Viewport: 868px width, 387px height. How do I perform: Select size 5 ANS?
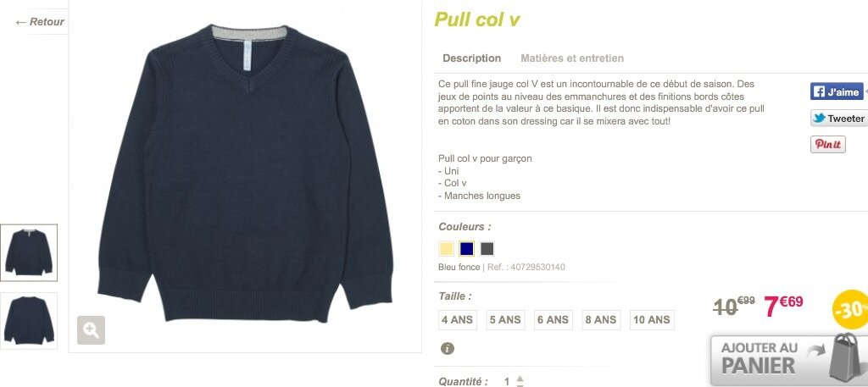505,320
